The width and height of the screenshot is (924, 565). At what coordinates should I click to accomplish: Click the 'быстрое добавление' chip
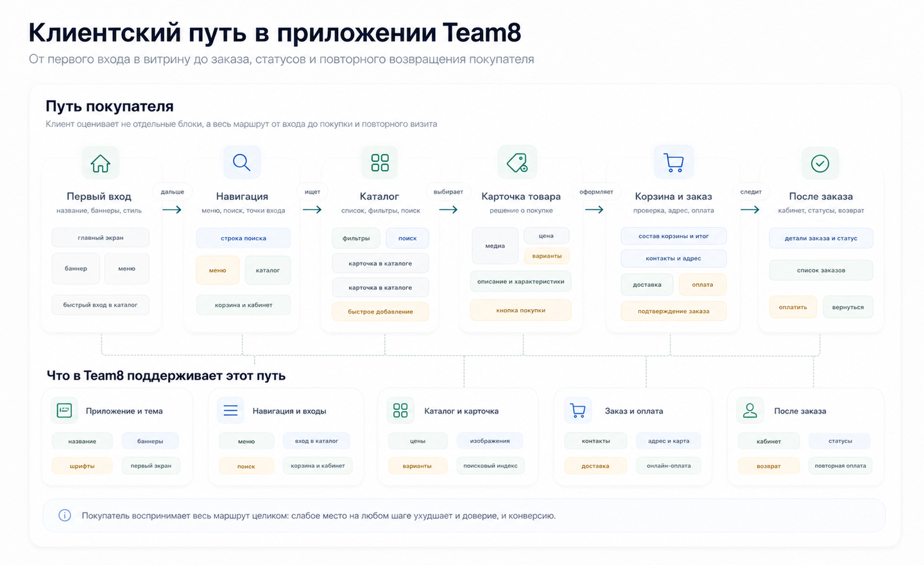[x=381, y=312]
